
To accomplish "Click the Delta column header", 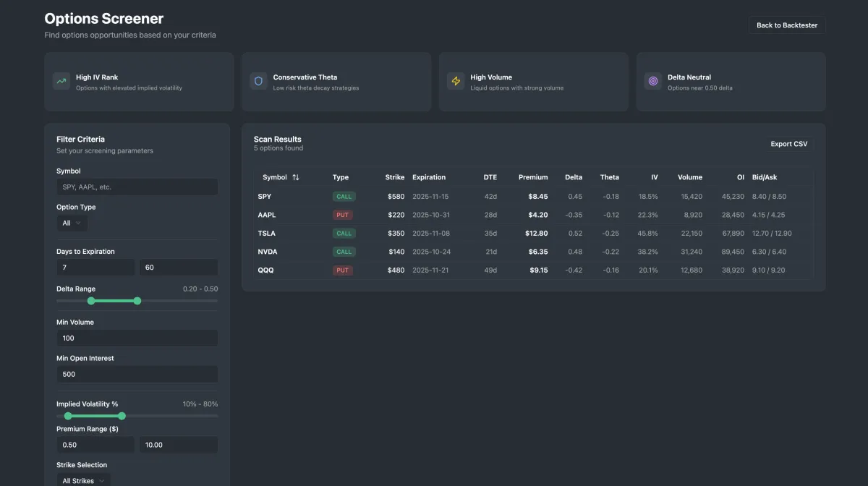I will pos(574,177).
